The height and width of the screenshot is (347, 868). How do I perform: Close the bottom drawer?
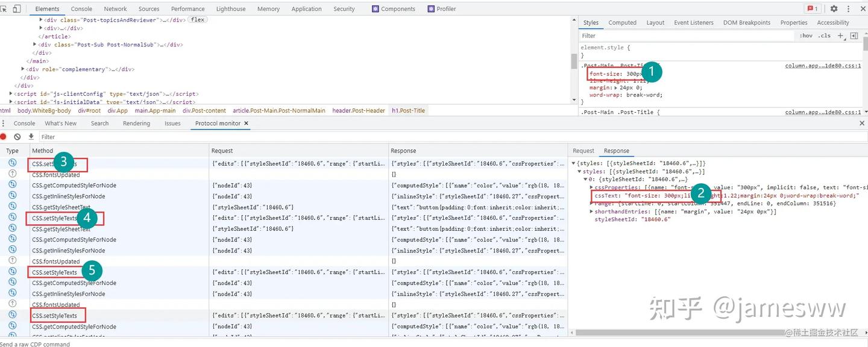tap(862, 123)
